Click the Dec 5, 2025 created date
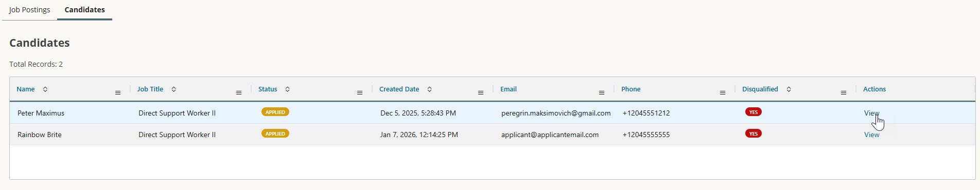The height and width of the screenshot is (190, 980). pyautogui.click(x=418, y=113)
